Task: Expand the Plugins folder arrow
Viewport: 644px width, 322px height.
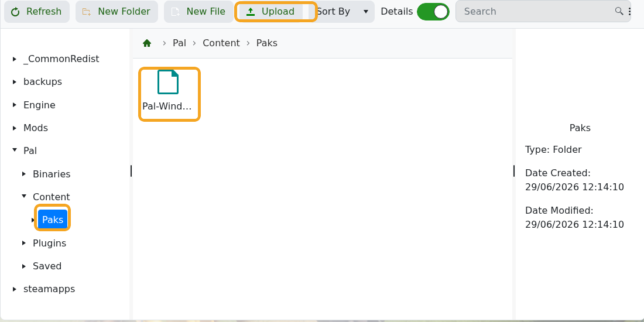Action: tap(24, 243)
